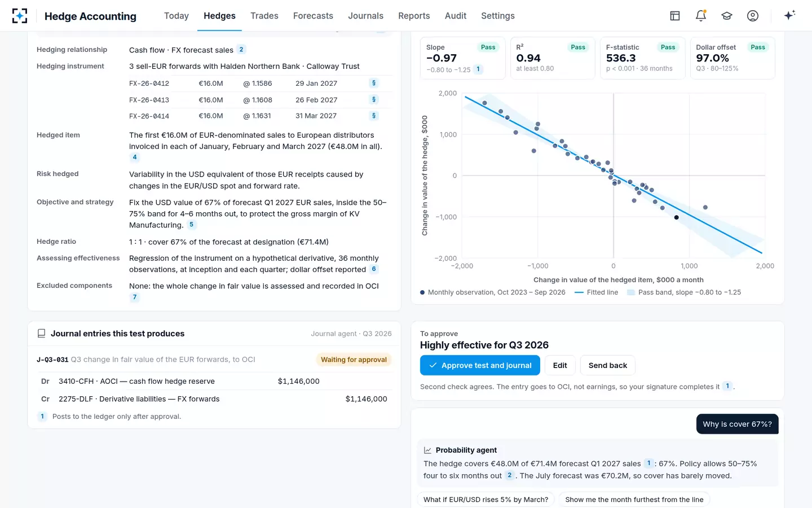The image size is (812, 508).
Task: Click the Hedge Accounting app logo icon
Action: point(20,16)
